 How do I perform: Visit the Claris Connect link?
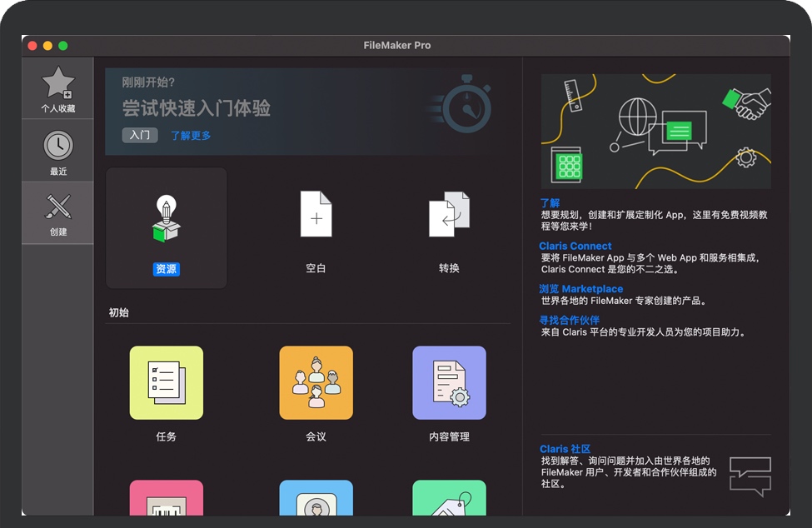point(575,247)
